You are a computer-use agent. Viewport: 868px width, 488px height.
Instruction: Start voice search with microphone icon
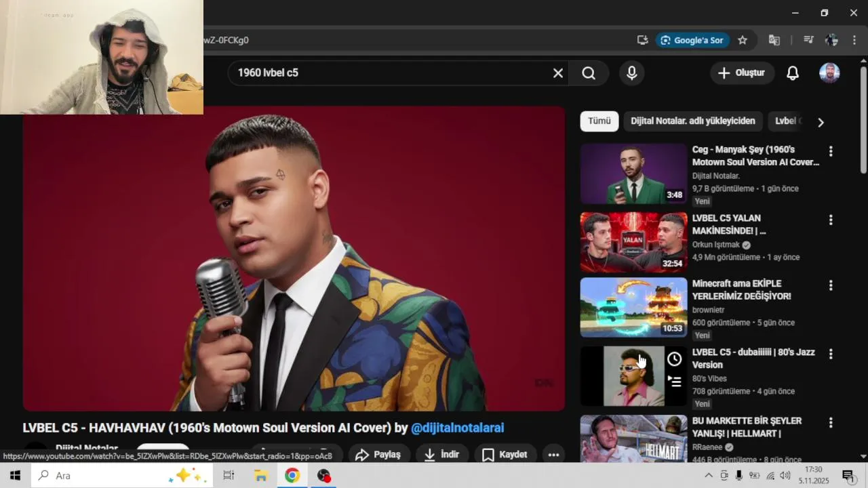point(631,73)
